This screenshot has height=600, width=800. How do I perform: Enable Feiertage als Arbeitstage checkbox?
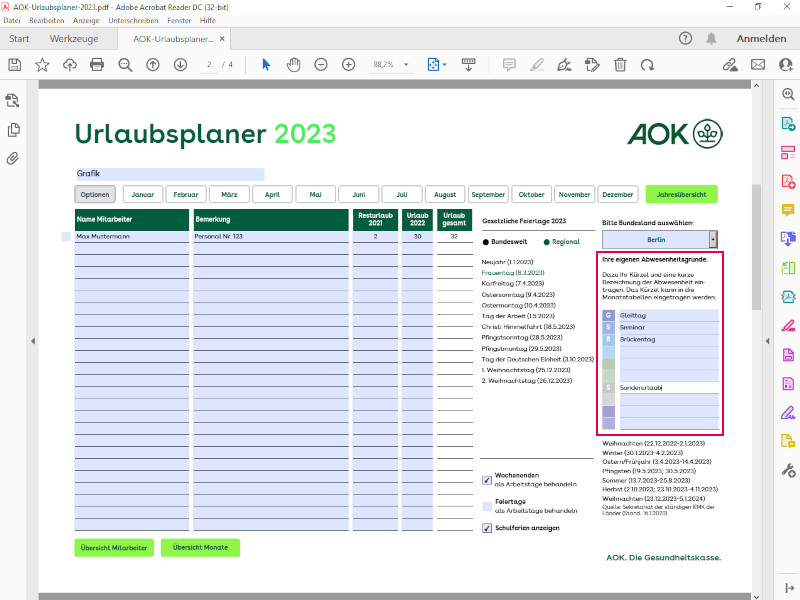click(x=487, y=506)
